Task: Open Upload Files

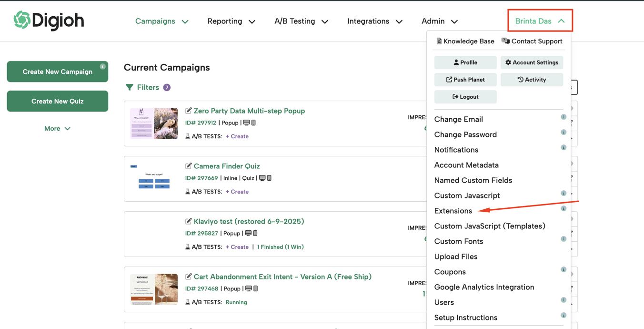Action: tap(456, 257)
